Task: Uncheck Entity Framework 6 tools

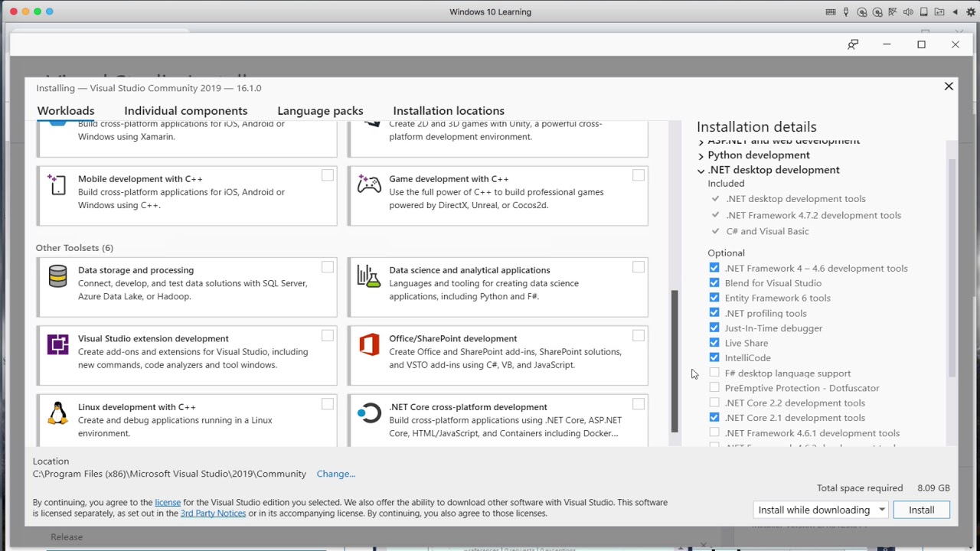Action: click(714, 298)
